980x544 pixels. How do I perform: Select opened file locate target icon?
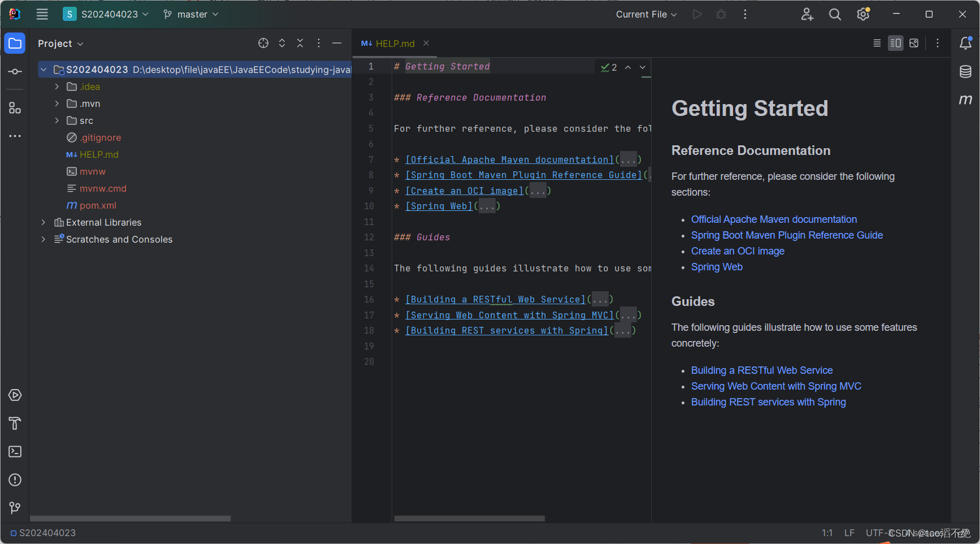[x=263, y=44]
